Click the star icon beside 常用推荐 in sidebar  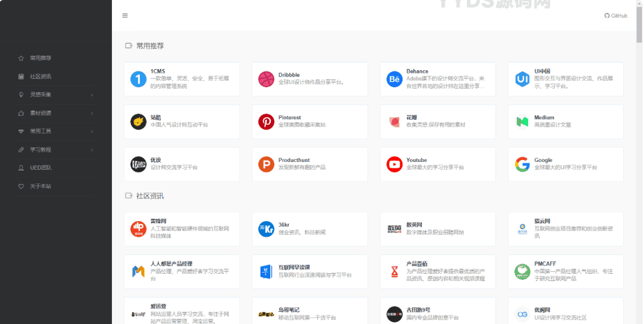tap(21, 59)
